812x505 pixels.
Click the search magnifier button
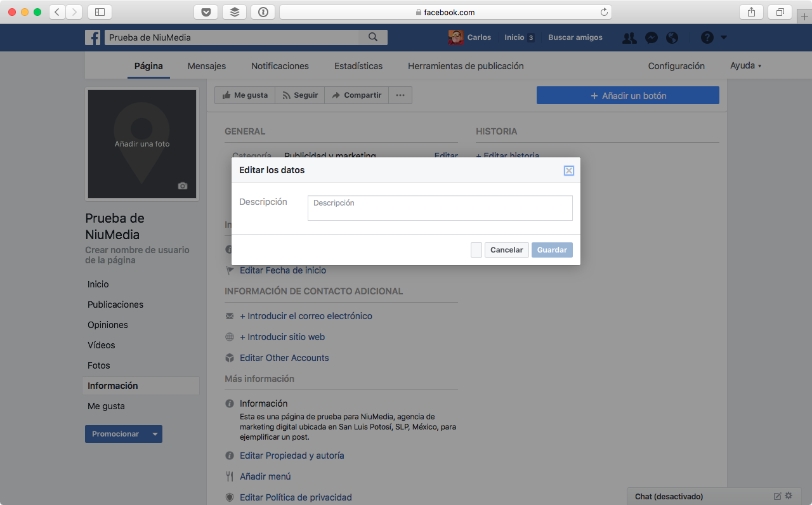[x=373, y=37]
